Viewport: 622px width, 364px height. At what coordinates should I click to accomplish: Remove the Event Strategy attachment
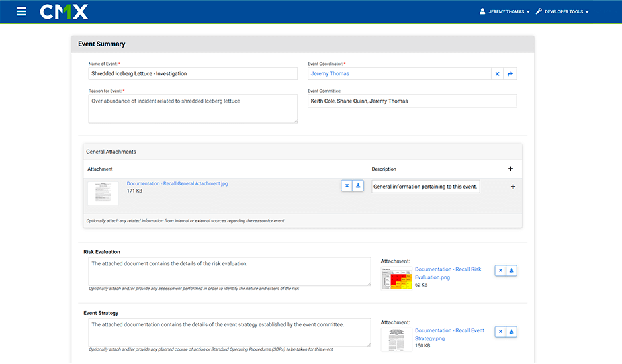501,332
